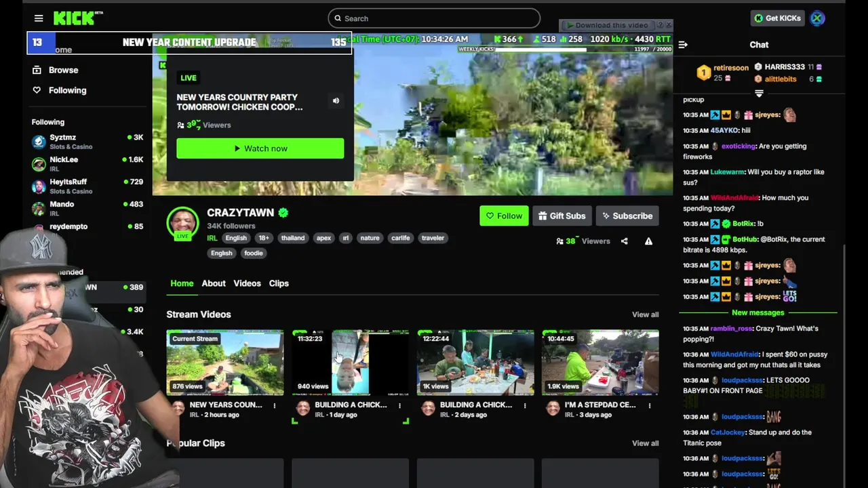Click Watch now button
Viewport: 868px width, 488px height.
260,148
